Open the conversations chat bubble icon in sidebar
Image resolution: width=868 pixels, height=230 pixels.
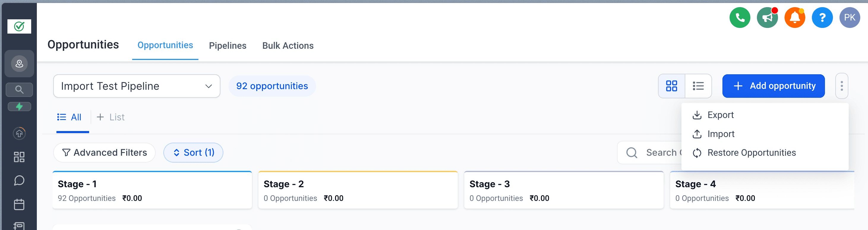pos(19,180)
